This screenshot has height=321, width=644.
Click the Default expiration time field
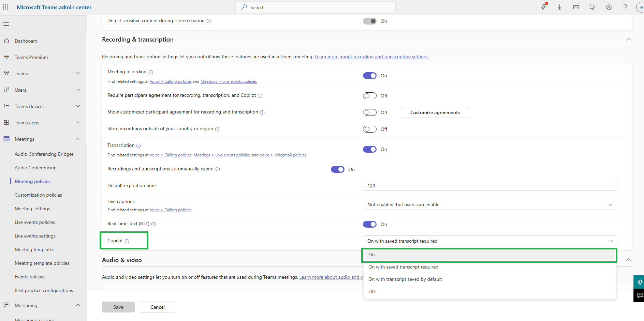pyautogui.click(x=490, y=186)
